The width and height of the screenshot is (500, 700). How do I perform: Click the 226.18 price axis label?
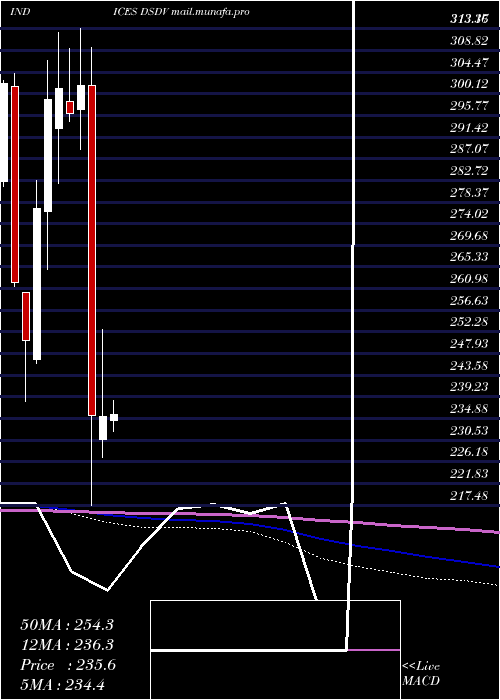(x=469, y=452)
